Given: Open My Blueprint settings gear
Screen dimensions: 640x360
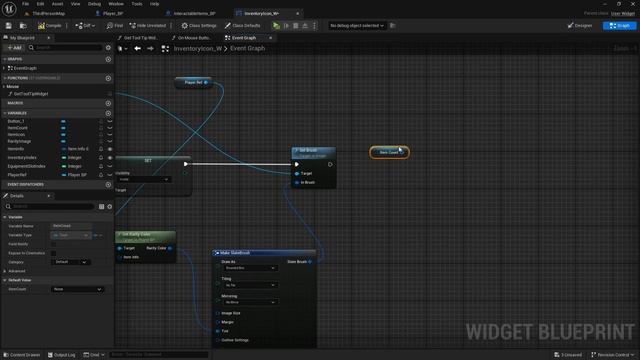Looking at the screenshot, I should click(x=108, y=48).
